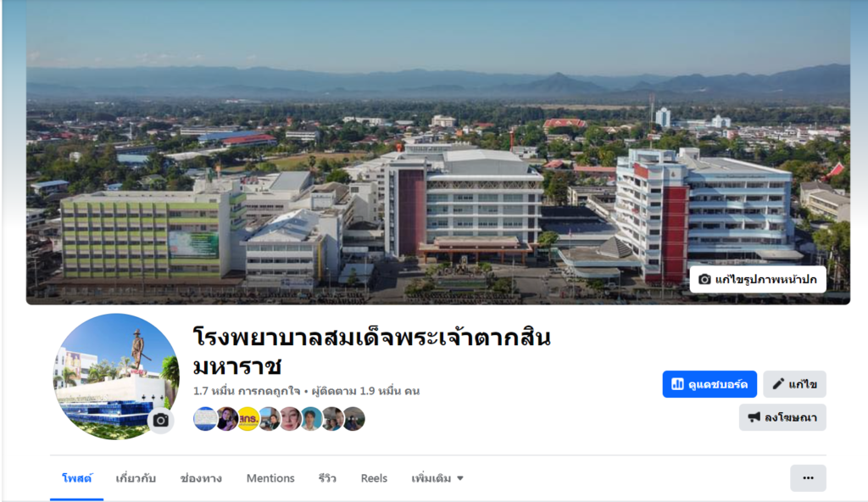
Task: Click the yellow สกร. follower avatar
Action: click(x=248, y=419)
